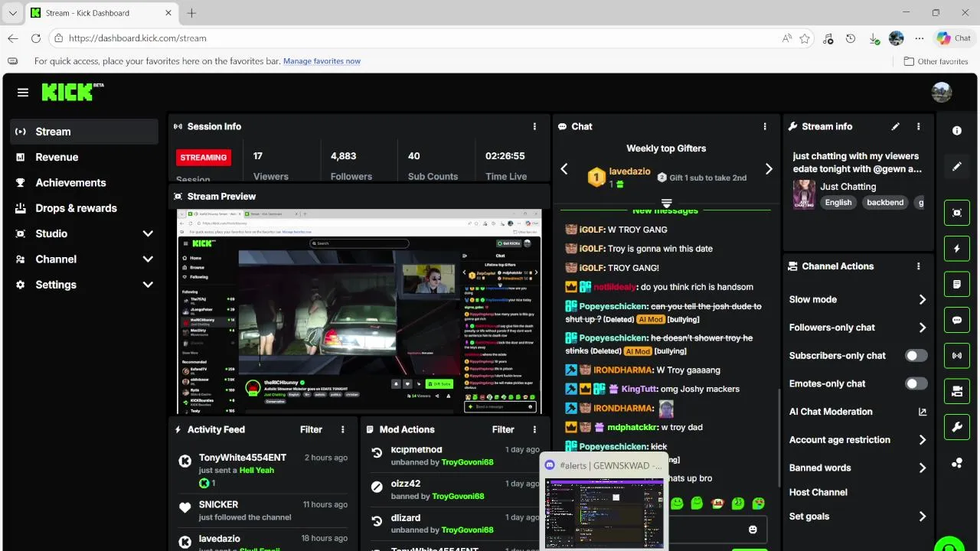Toggle Subscribers-only chat switch
Image resolution: width=980 pixels, height=551 pixels.
916,356
